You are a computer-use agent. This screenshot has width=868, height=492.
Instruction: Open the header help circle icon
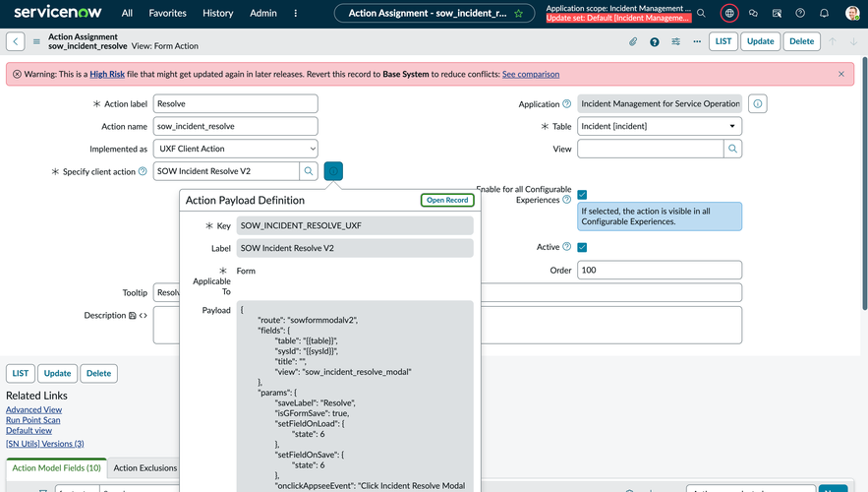click(800, 13)
